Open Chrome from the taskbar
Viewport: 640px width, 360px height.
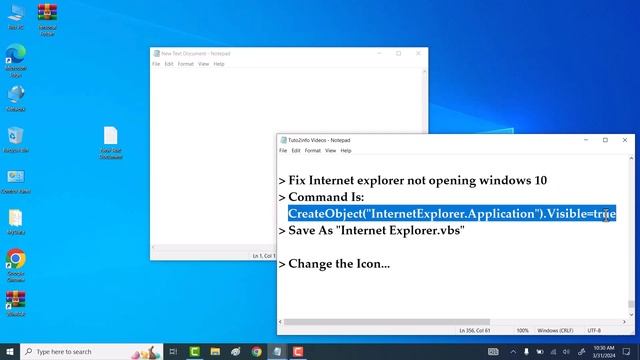tap(256, 351)
